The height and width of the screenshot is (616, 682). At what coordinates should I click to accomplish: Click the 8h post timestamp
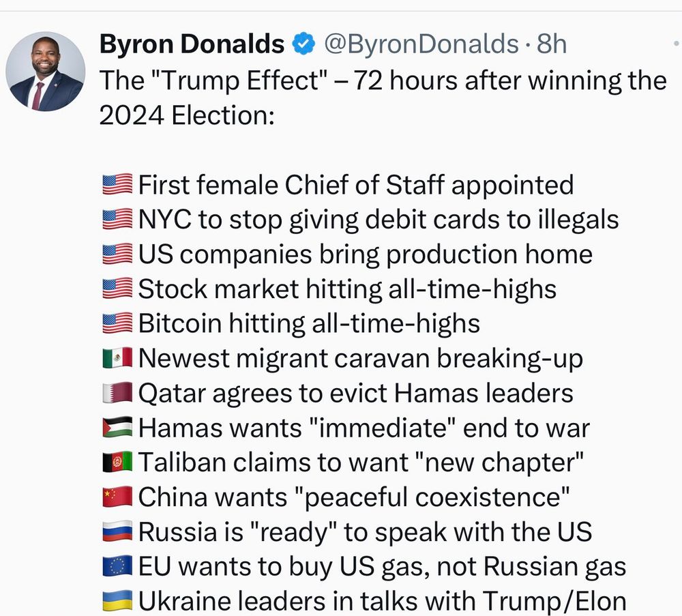[x=552, y=44]
